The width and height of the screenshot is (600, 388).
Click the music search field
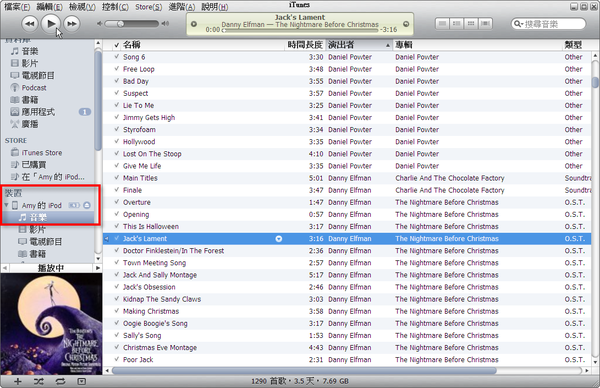click(x=548, y=24)
